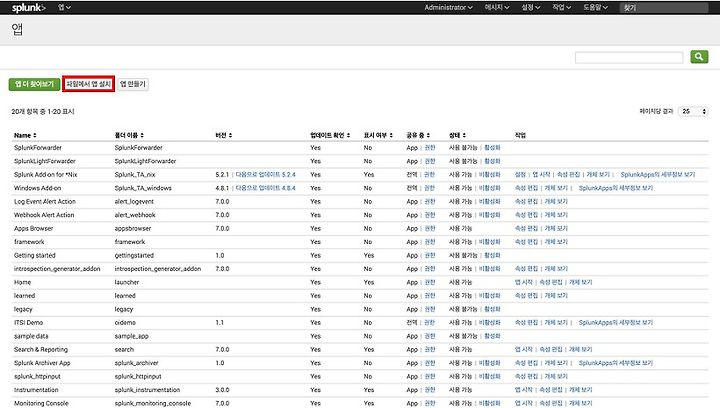Select the splunk_monitoring_console folder name cell

pos(152,403)
